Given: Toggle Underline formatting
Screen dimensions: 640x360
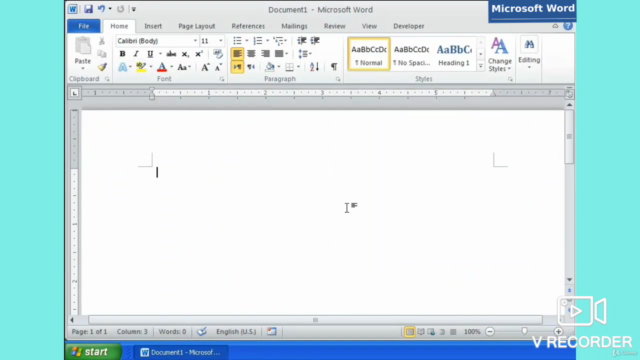Looking at the screenshot, I should click(150, 54).
